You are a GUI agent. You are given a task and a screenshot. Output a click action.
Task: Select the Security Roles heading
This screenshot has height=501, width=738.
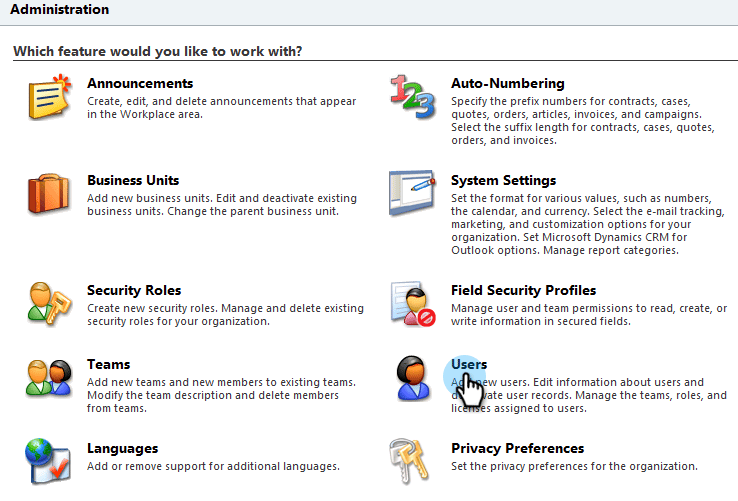(134, 290)
